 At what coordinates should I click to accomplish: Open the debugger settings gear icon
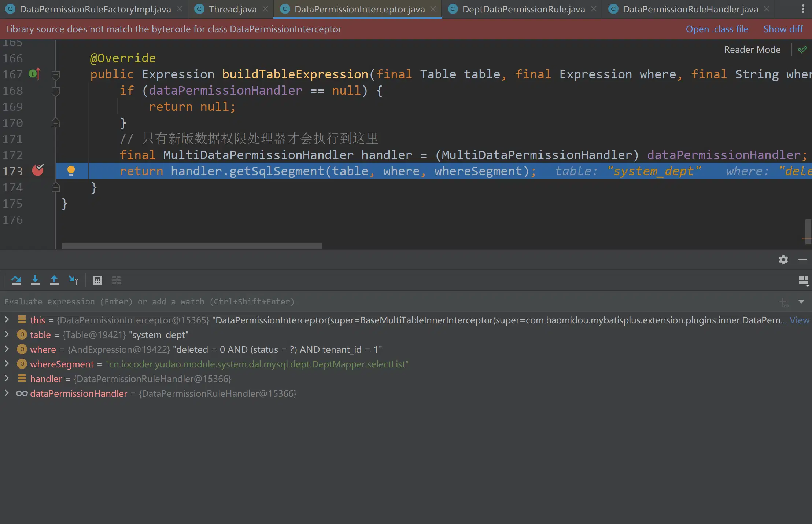(783, 260)
